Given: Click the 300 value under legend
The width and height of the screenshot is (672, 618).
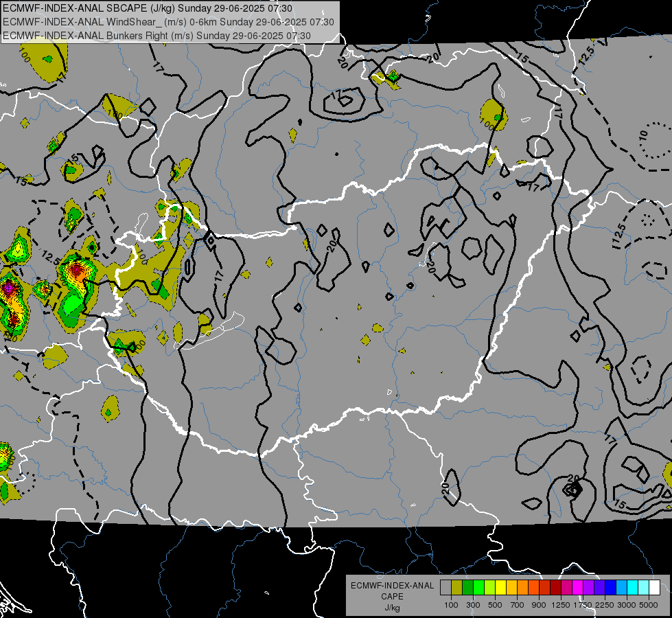Looking at the screenshot, I should [x=473, y=605].
